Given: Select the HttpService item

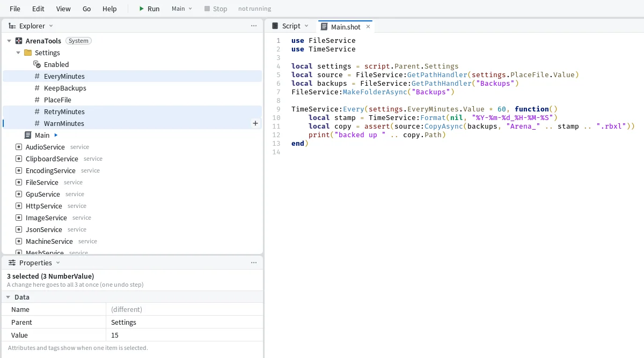Looking at the screenshot, I should (x=132, y=206).
